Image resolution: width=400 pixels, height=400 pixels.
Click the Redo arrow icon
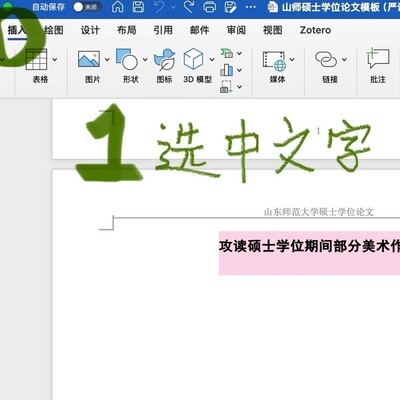189,7
